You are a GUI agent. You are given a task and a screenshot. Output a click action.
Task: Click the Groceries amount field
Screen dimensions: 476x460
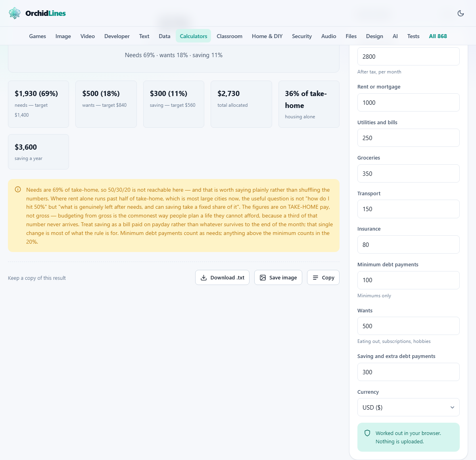(409, 173)
